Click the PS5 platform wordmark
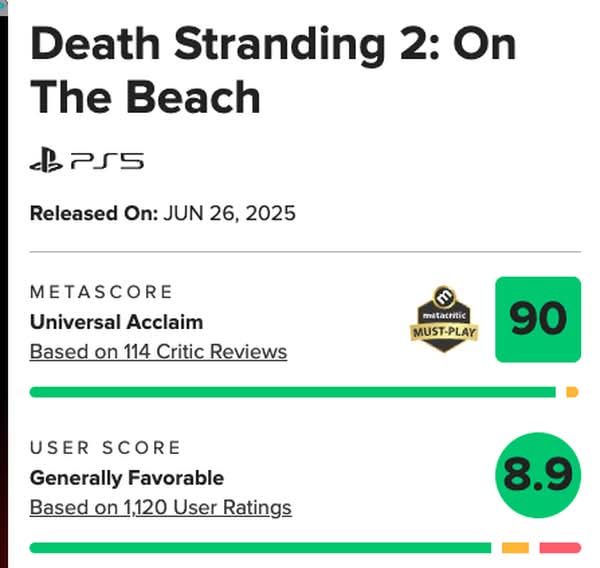The height and width of the screenshot is (568, 600). pos(107,161)
